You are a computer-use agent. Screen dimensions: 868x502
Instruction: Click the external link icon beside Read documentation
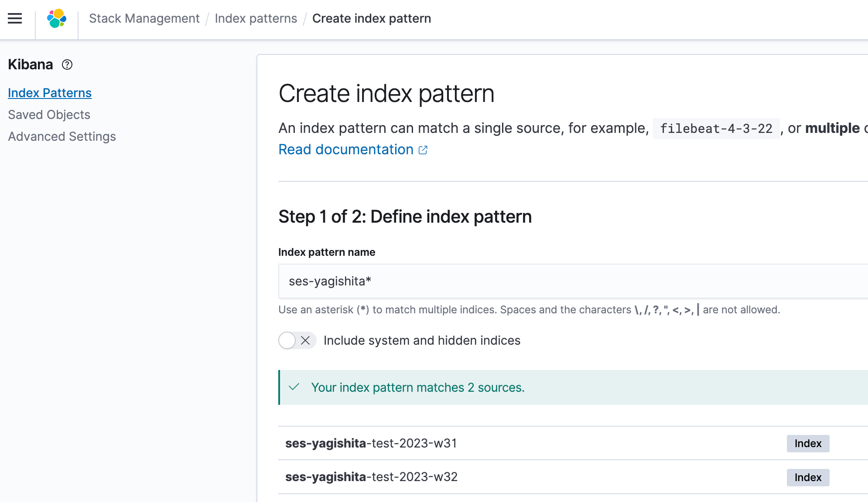click(x=423, y=150)
